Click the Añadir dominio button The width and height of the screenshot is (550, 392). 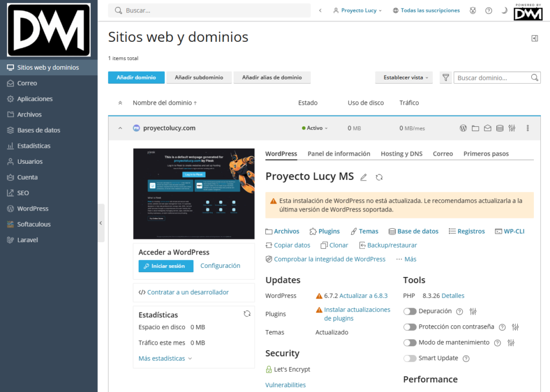pyautogui.click(x=136, y=78)
